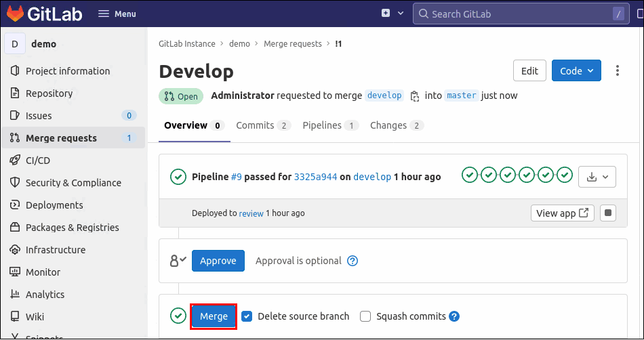Click the CI/CD rocket icon
Viewport: 644px width, 340px height.
click(15, 161)
